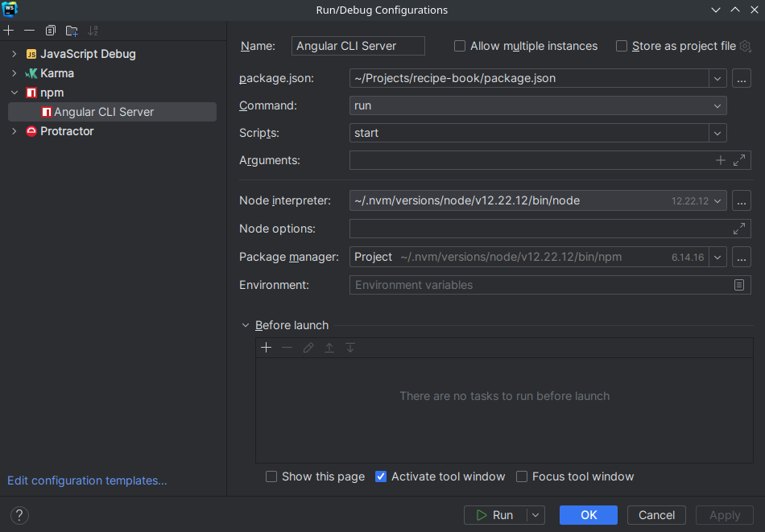Open Edit configuration templates link
The image size is (765, 532).
coord(87,480)
